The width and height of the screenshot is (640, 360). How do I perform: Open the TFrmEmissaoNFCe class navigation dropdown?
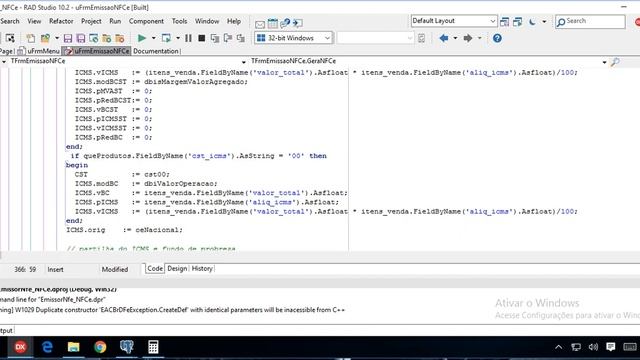point(243,62)
